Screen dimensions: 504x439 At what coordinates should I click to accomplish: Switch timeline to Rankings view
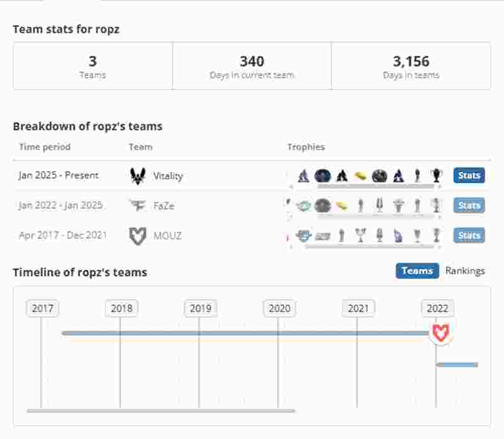click(x=465, y=271)
